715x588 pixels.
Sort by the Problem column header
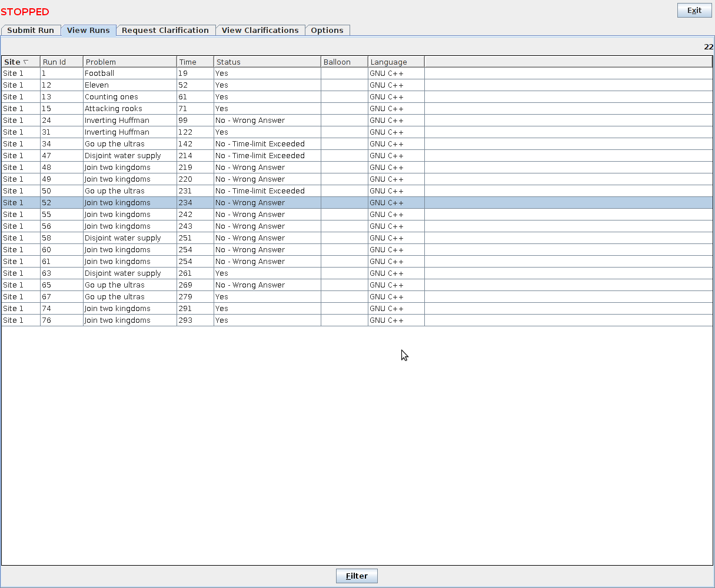click(x=129, y=62)
